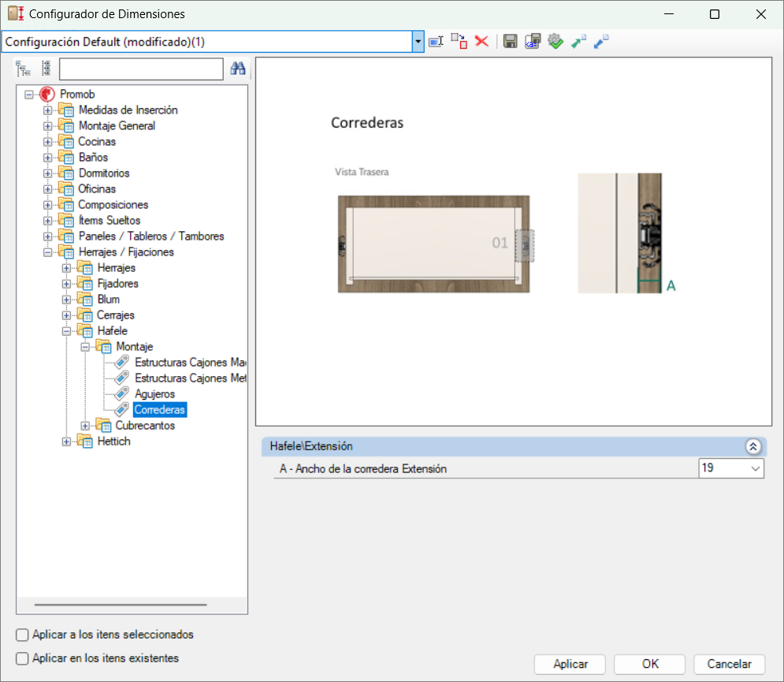Select the Montaje General tree item
Viewport: 784px width, 682px height.
117,125
